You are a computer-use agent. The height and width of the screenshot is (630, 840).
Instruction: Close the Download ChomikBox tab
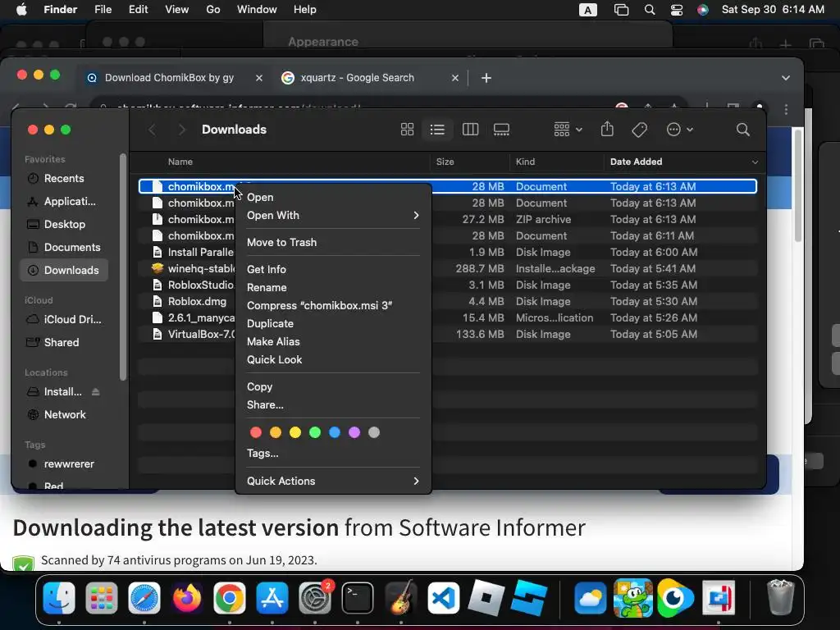258,78
